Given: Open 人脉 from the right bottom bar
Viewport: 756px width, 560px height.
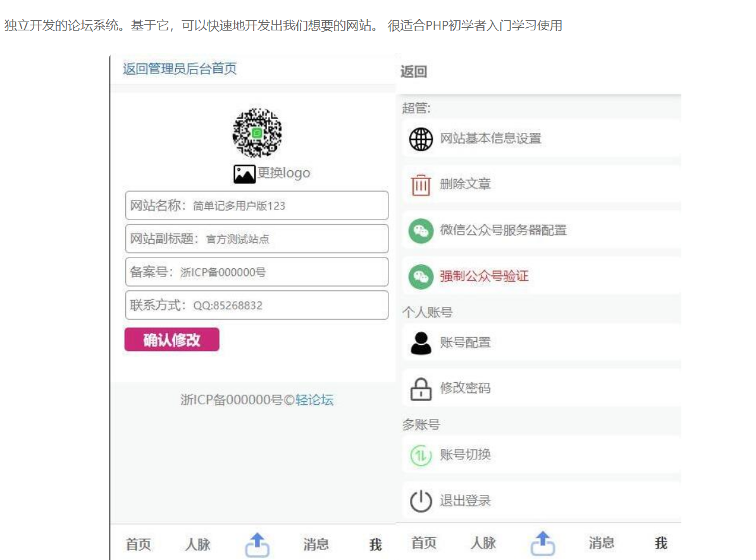Looking at the screenshot, I should (x=483, y=542).
